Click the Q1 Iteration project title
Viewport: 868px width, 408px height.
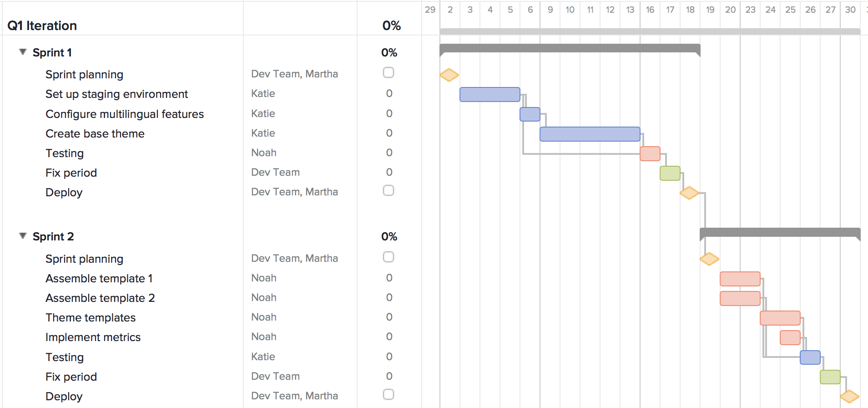41,25
